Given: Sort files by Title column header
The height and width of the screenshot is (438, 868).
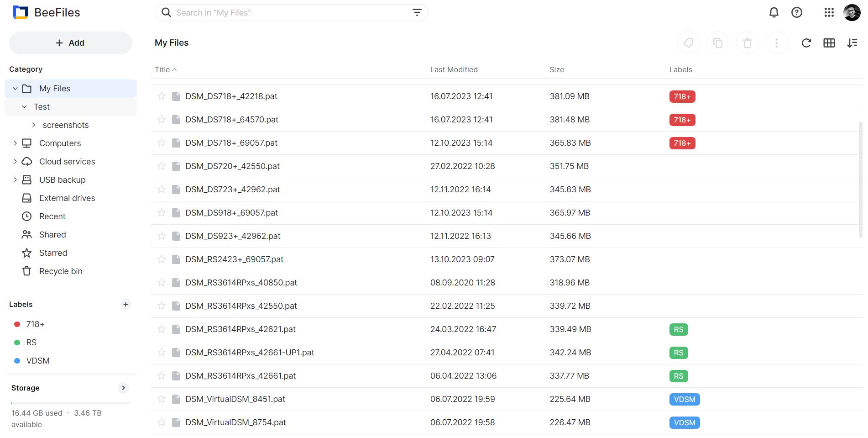Looking at the screenshot, I should pos(162,69).
